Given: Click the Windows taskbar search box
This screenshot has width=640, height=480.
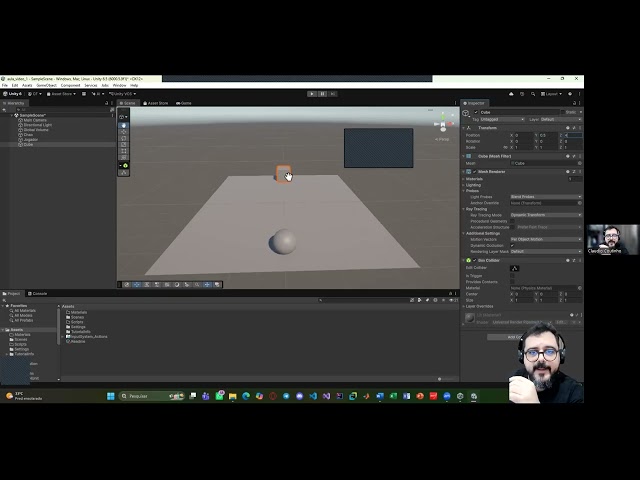Looking at the screenshot, I should tap(151, 396).
